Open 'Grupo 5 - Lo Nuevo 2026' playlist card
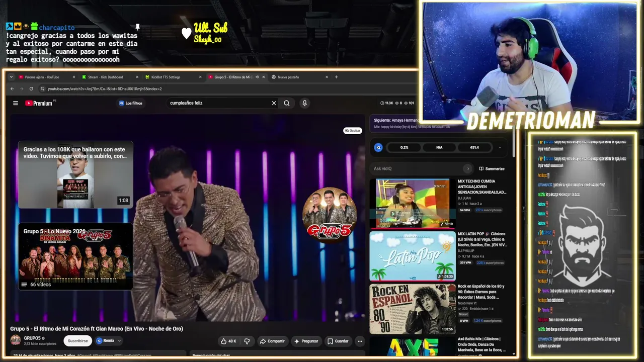 75,256
